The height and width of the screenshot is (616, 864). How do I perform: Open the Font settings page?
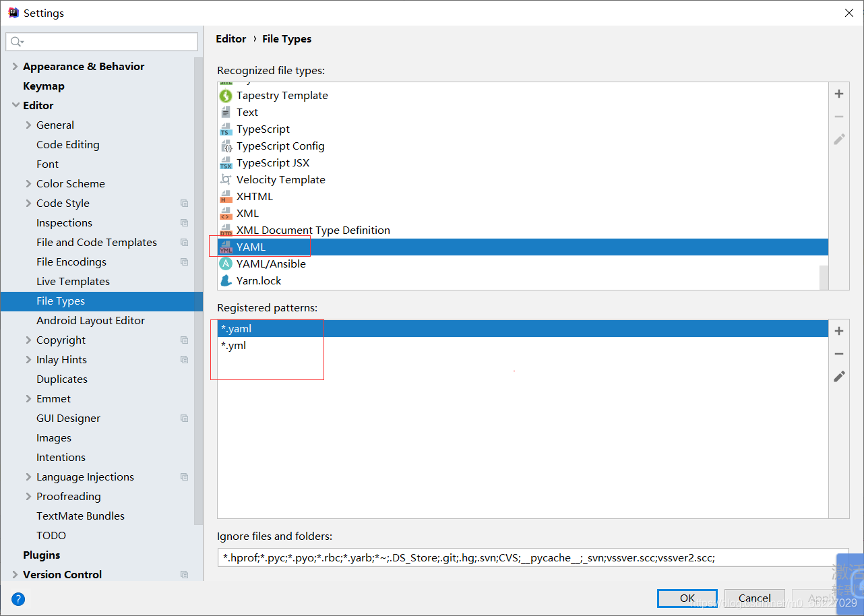click(47, 164)
